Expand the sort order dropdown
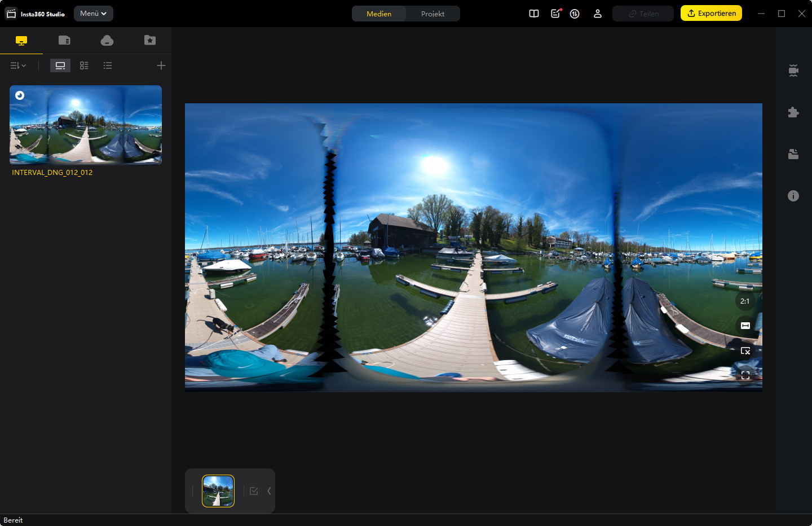Screen dimensions: 812x526 pos(18,66)
